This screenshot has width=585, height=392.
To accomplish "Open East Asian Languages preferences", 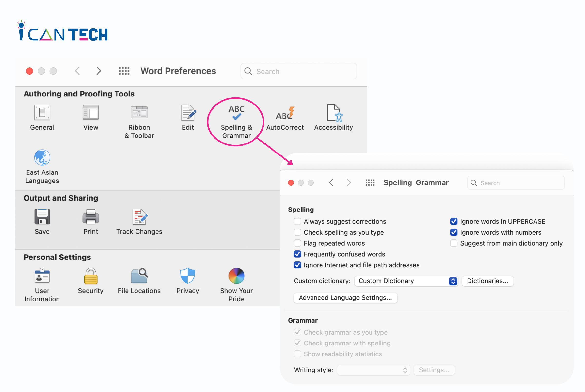I will coord(42,167).
